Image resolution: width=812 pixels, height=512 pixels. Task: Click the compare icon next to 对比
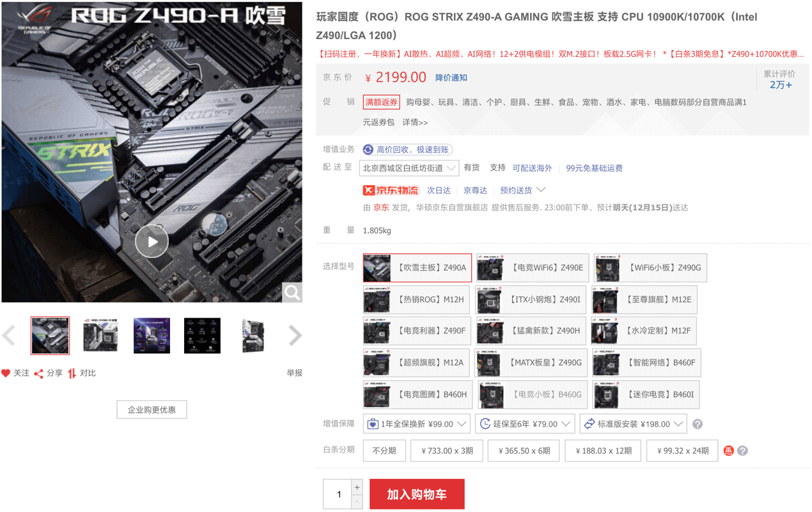[x=72, y=373]
